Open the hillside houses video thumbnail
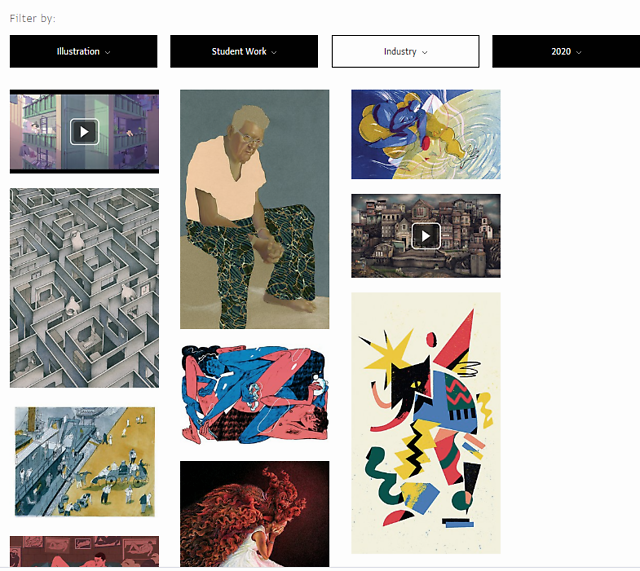This screenshot has height=571, width=640. point(426,236)
